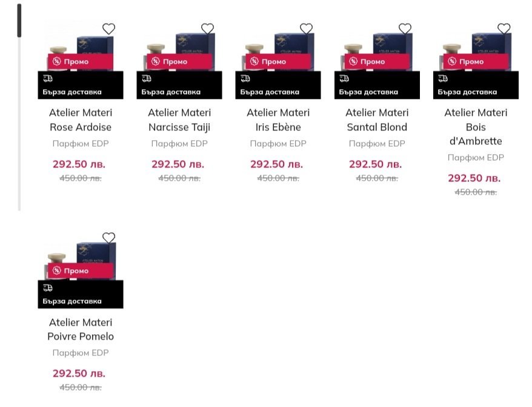Save Bois d'Ambrette with heart icon
The width and height of the screenshot is (532, 407).
[x=504, y=29]
